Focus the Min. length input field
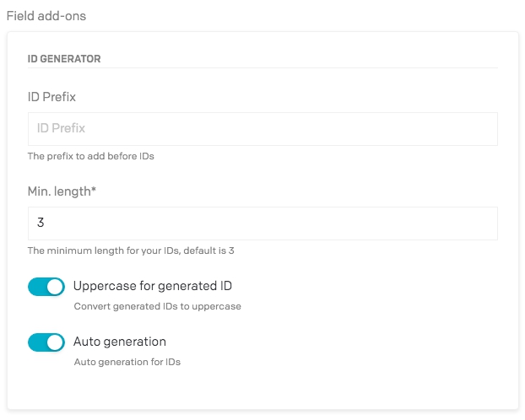The image size is (525, 420). [262, 223]
